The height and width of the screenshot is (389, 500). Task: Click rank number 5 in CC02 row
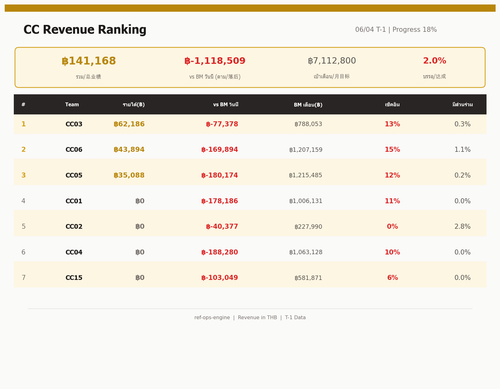[x=23, y=226]
